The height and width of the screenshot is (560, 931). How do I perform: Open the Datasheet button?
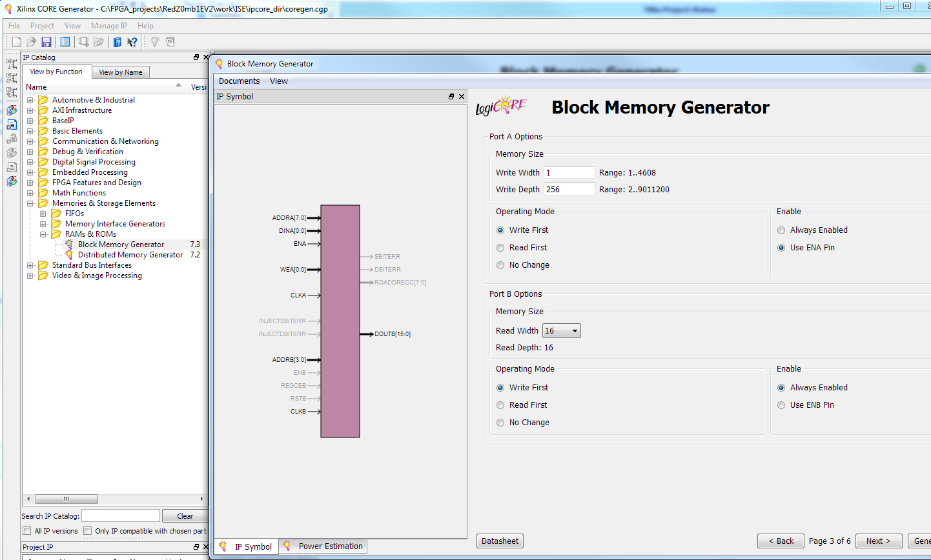pos(500,541)
